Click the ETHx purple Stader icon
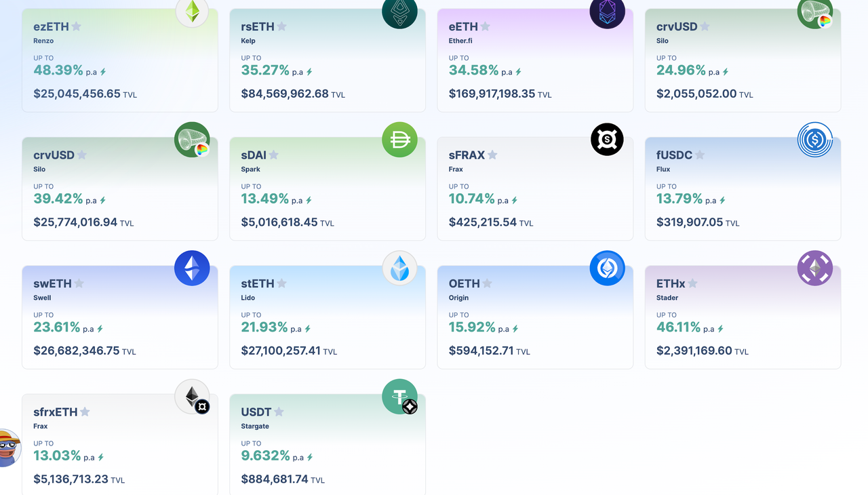 pos(815,268)
